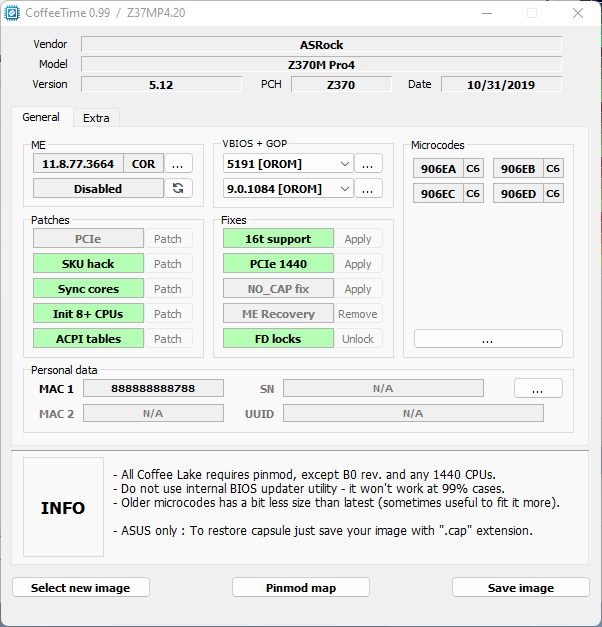Click the COR ME type label
Viewport: 602px width, 627px height.
[144, 164]
